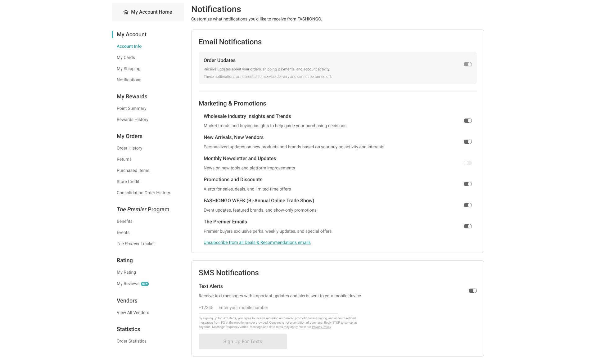Image resolution: width=596 pixels, height=364 pixels.
Task: Click the Sign Up For Texts button
Action: (242, 341)
